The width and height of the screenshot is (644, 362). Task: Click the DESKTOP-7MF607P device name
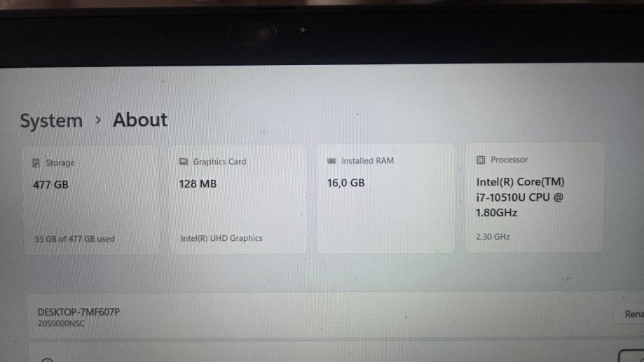pos(78,312)
